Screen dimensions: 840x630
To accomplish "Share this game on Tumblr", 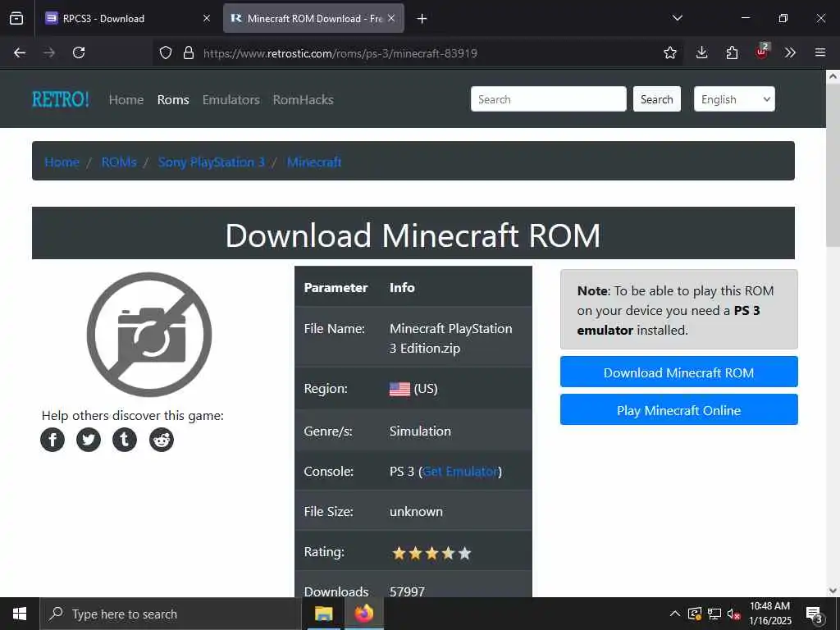I will point(125,440).
